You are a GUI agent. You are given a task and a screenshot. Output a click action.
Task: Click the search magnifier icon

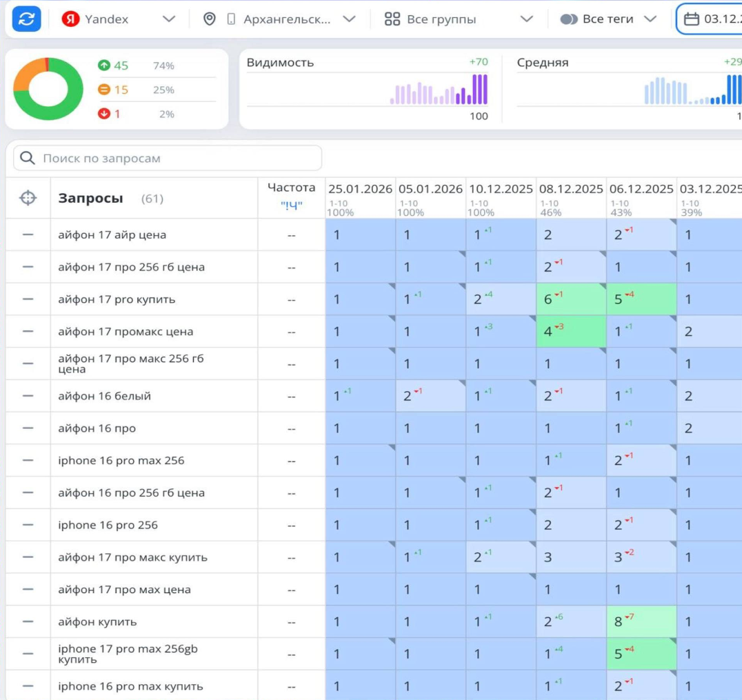coord(28,158)
